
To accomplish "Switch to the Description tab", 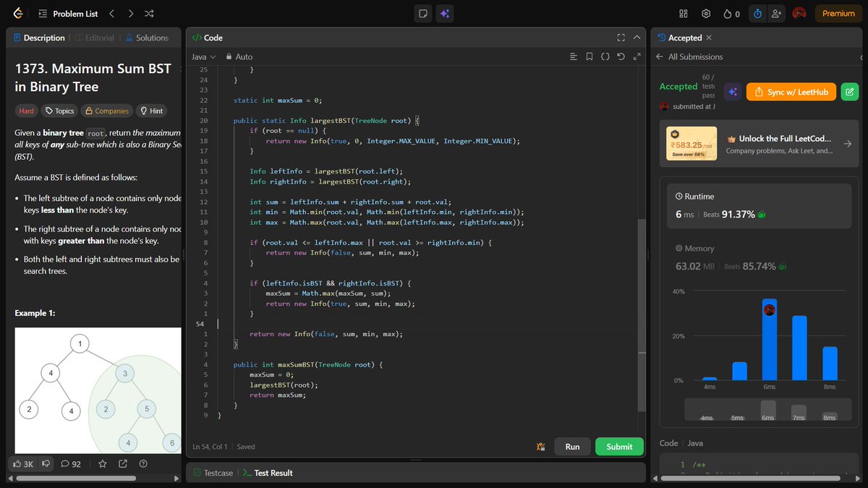I will click(x=38, y=38).
